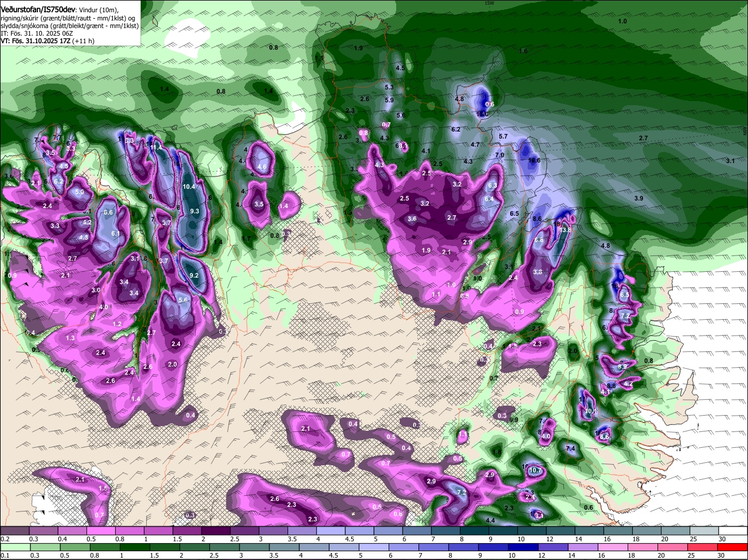
Task: Click the 'VT: Fös. 31.10.2025 17Z' valid time
Action: coord(34,41)
